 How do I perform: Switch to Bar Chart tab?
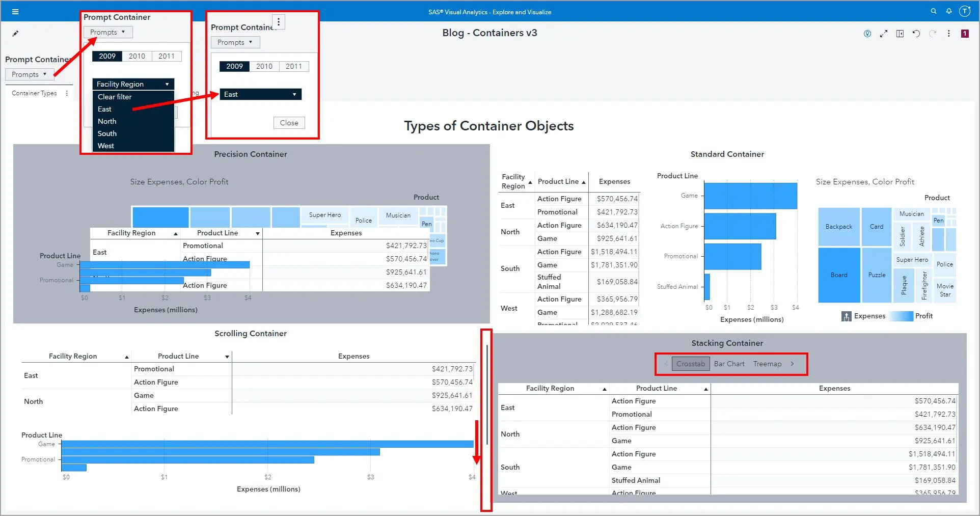[x=729, y=364]
